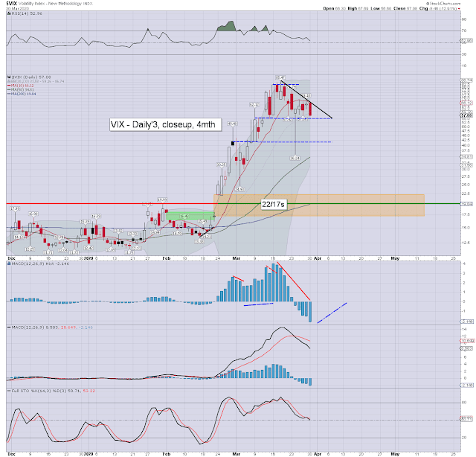Click the black candle on the blue dashed line

tap(233, 143)
